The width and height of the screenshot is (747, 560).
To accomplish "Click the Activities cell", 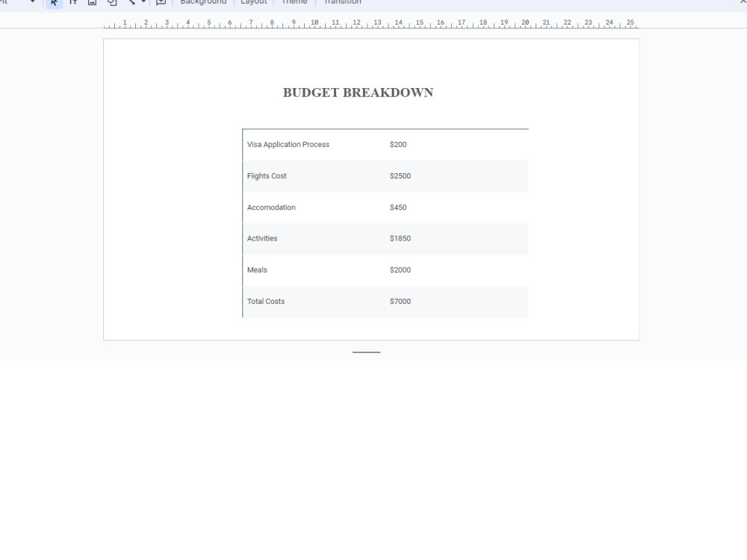I will pos(314,239).
